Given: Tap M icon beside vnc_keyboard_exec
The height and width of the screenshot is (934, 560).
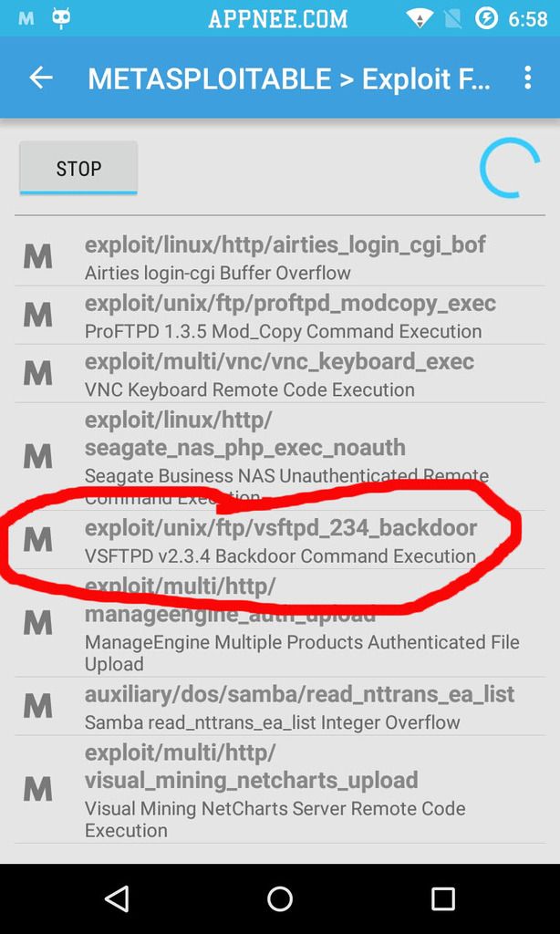Looking at the screenshot, I should 37,373.
